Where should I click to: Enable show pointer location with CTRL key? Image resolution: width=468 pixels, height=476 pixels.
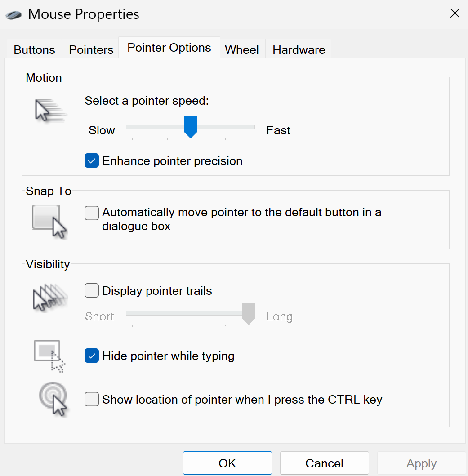click(91, 399)
